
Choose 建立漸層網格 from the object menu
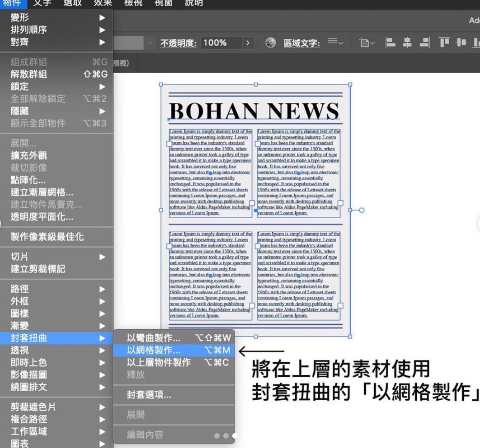point(42,192)
